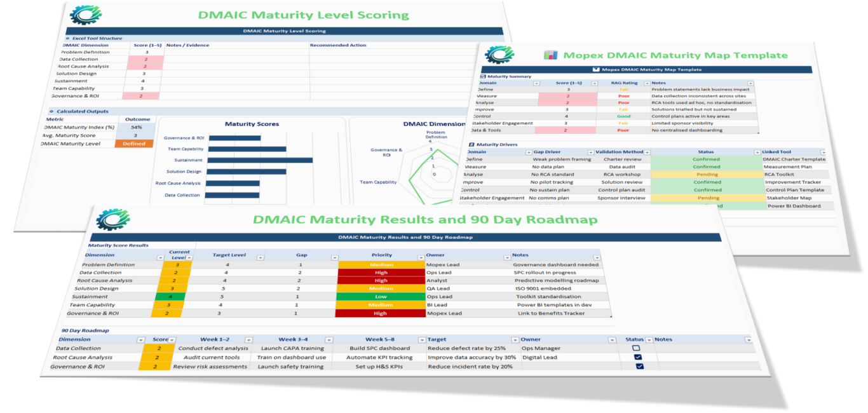The image size is (868, 413).
Task: Tick the Data Collection roadmap status checkbox
Action: (x=636, y=348)
